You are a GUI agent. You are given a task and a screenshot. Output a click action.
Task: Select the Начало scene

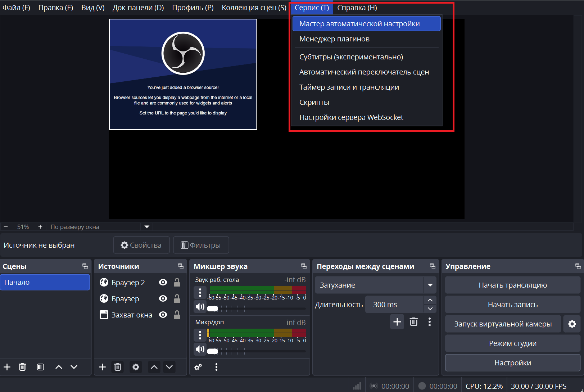pyautogui.click(x=45, y=282)
